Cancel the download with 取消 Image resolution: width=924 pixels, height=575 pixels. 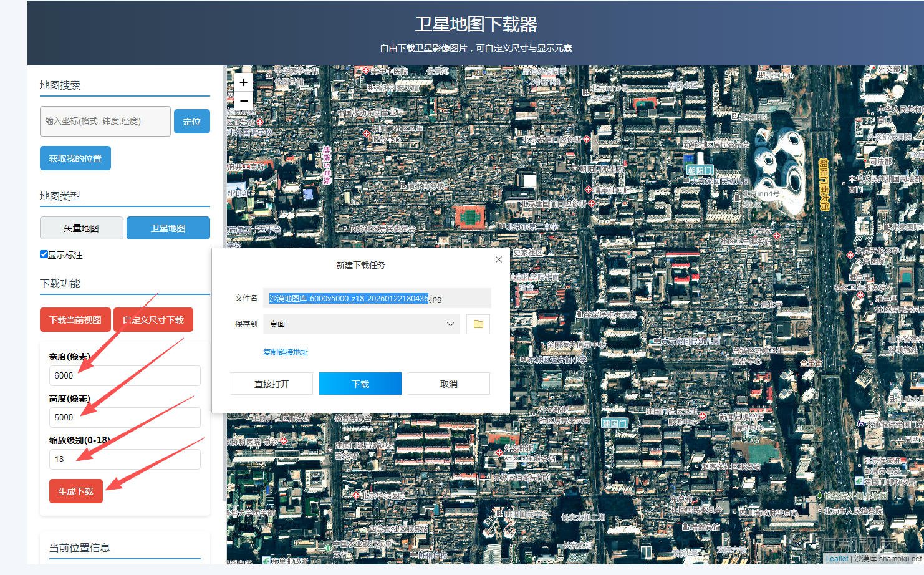tap(449, 384)
